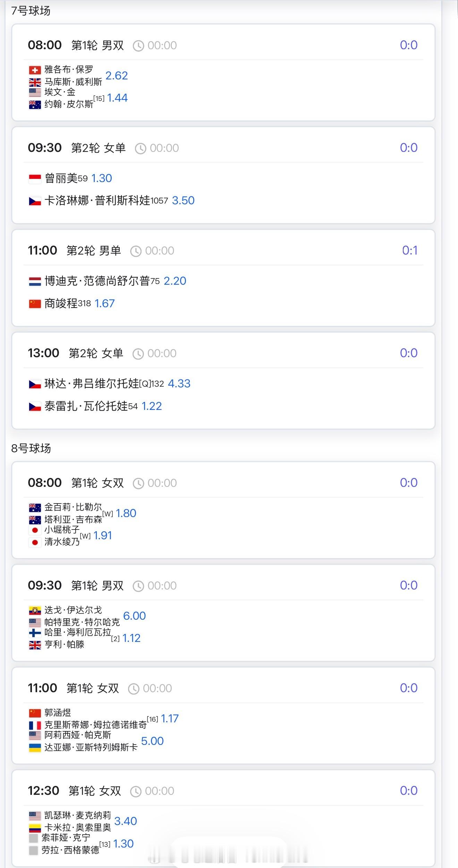Viewport: 458px width, 868px height.
Task: Click the 2.62 odds in the first 男双 match
Action: (117, 76)
